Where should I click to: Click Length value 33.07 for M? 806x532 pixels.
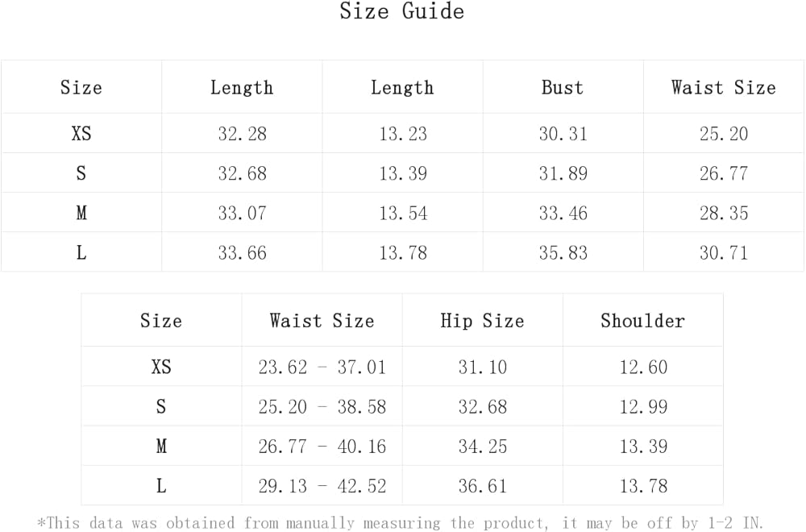point(242,213)
